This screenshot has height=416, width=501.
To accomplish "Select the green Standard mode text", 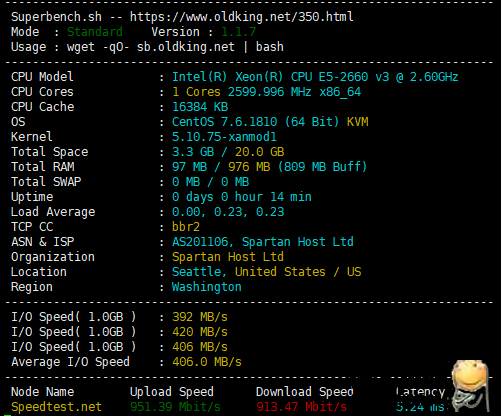I will 95,32.
